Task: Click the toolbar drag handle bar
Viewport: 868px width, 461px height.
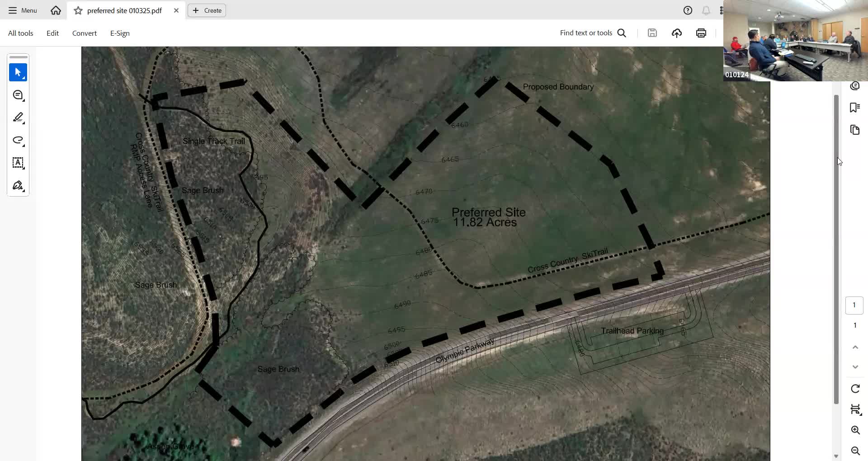Action: coord(18,57)
